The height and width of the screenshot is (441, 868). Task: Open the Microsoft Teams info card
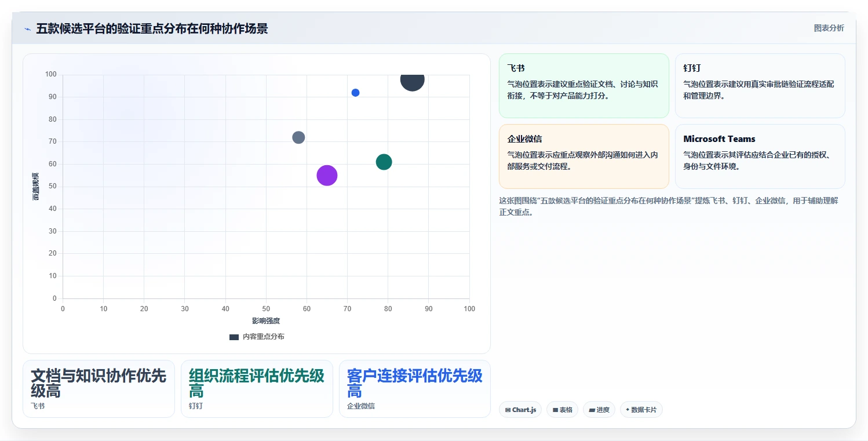pos(760,156)
